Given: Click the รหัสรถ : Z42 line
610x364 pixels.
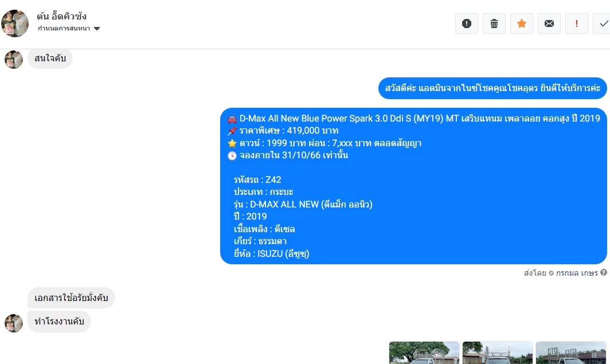Looking at the screenshot, I should (x=257, y=179).
